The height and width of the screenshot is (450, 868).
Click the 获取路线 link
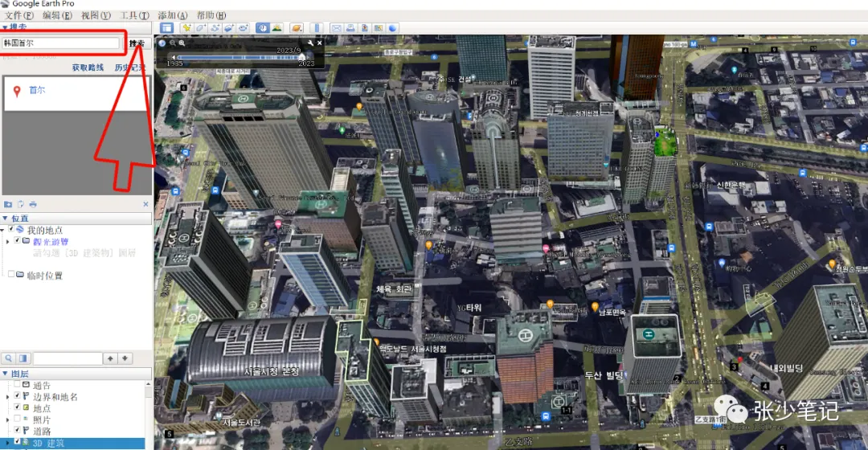(88, 67)
